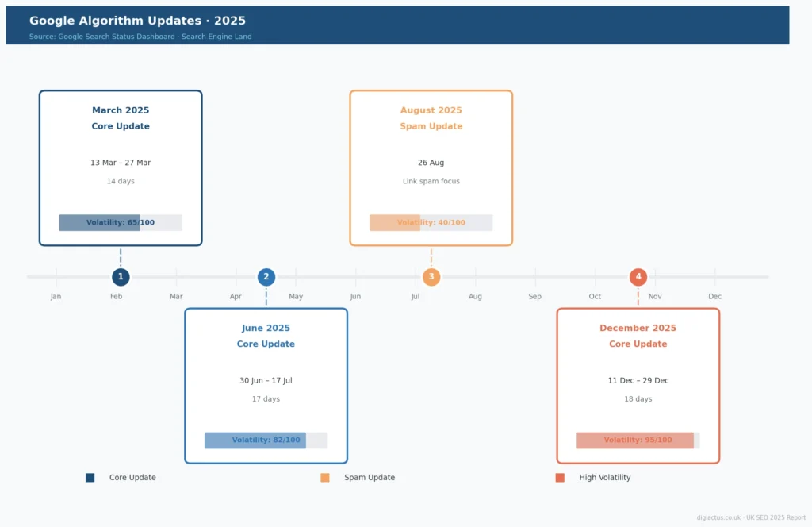This screenshot has height=527, width=812.
Task: Select the December 2025 Core Update heading
Action: (638, 336)
